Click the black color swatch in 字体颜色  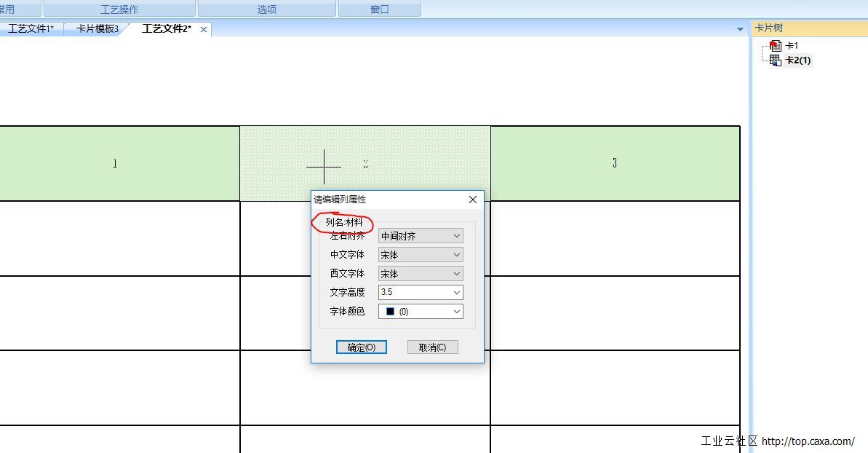[x=390, y=311]
